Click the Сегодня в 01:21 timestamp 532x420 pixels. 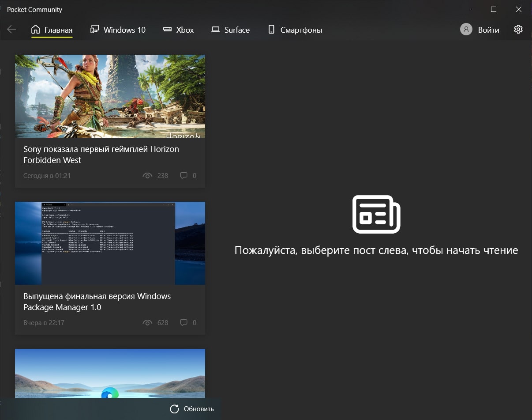[47, 175]
